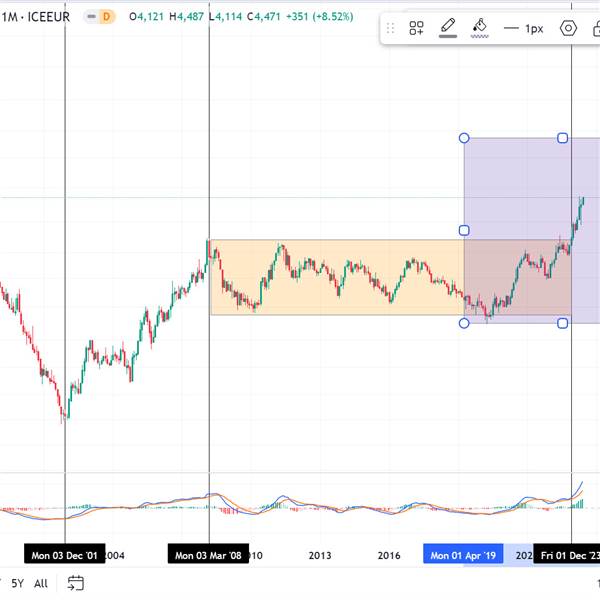600x600 pixels.
Task: Select lower-left round handle of purple rectangle
Action: [x=464, y=323]
